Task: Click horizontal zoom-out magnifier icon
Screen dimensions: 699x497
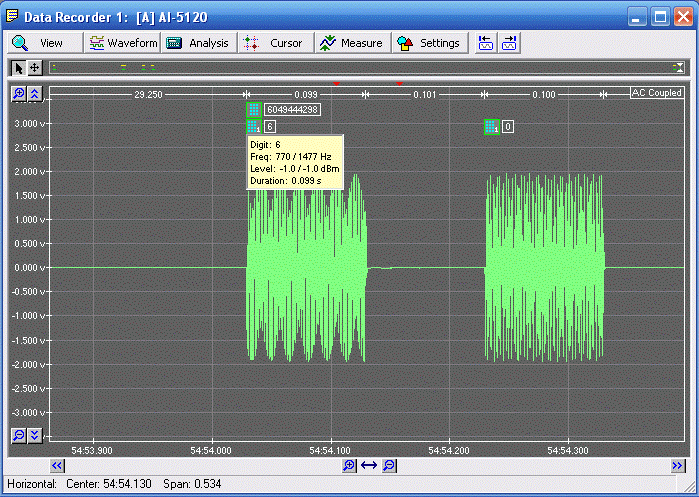Action: pyautogui.click(x=389, y=466)
